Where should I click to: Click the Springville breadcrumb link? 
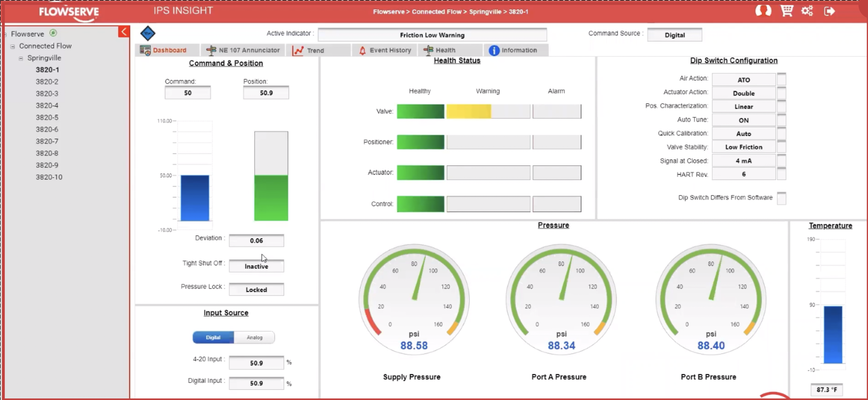pos(485,12)
